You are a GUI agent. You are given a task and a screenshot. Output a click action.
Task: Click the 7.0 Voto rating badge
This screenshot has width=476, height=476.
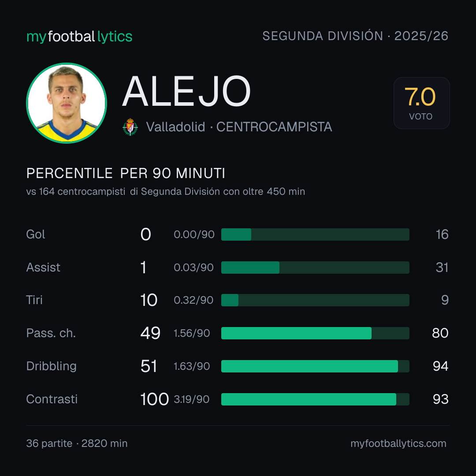pos(421,103)
